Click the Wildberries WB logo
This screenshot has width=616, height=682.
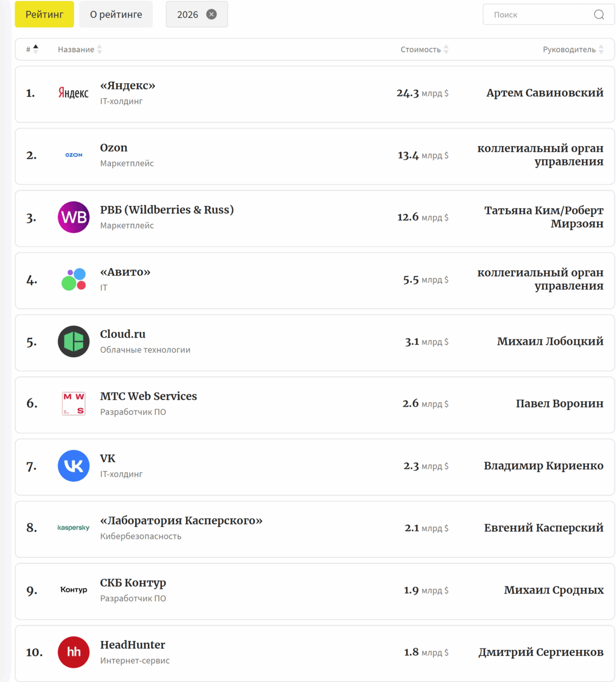tap(73, 217)
